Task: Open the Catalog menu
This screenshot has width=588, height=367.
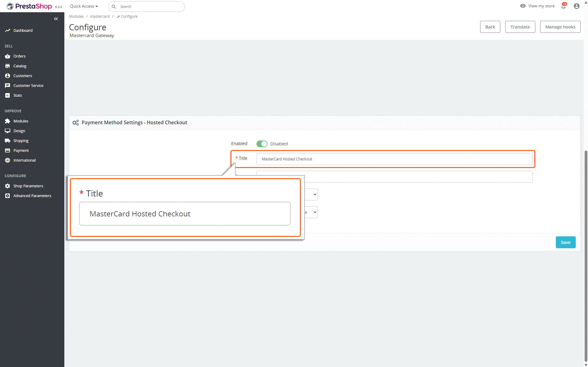Action: [20, 66]
